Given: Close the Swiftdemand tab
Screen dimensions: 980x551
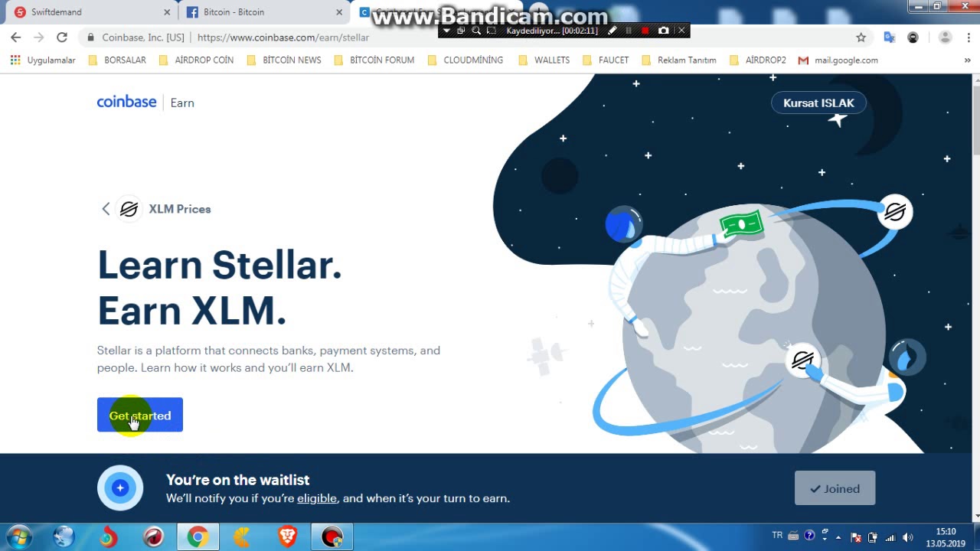Looking at the screenshot, I should tap(166, 12).
